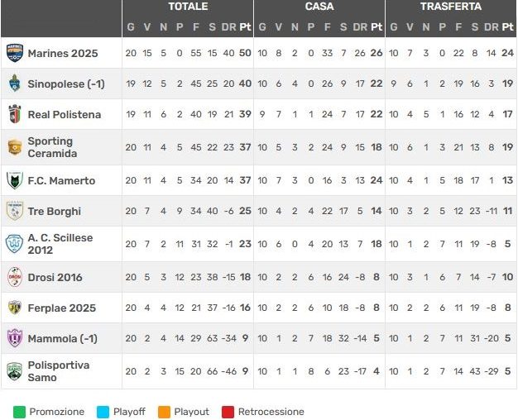Click the Ferplae 2025 team crest
This screenshot has width=518, height=420.
tap(15, 308)
